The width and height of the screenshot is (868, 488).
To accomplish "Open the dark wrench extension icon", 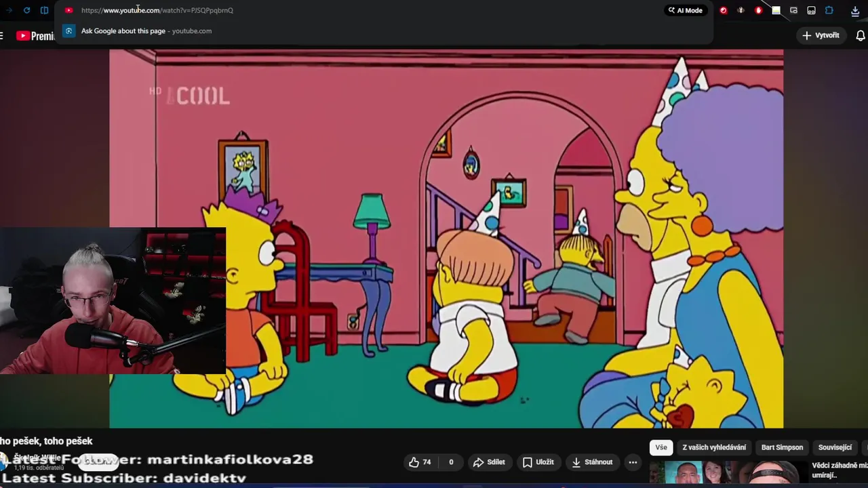I will click(741, 10).
